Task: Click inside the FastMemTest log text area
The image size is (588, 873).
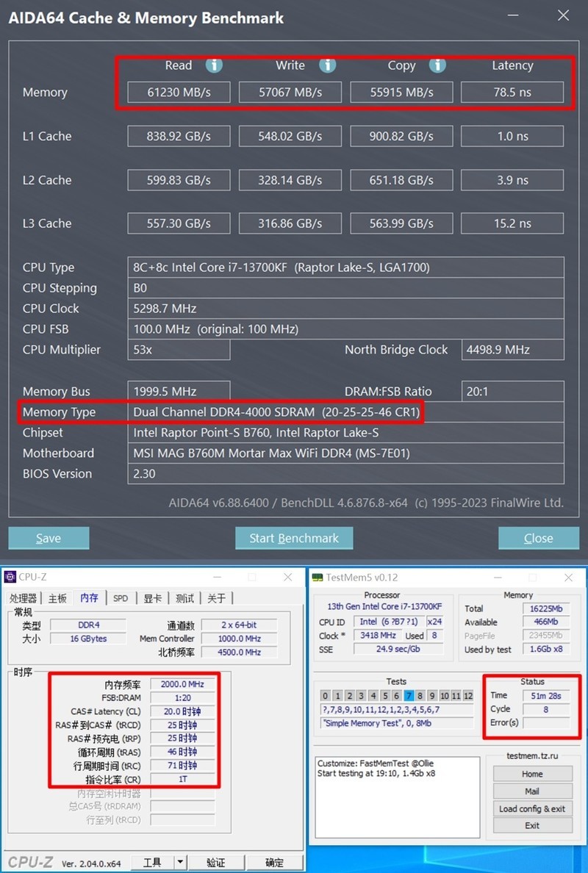Action: tap(397, 795)
